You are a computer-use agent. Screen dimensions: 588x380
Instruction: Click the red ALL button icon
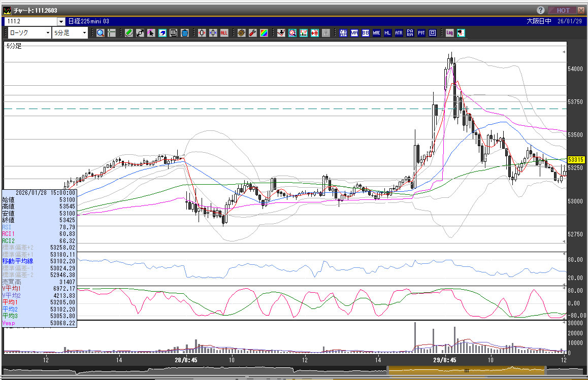tap(224, 33)
